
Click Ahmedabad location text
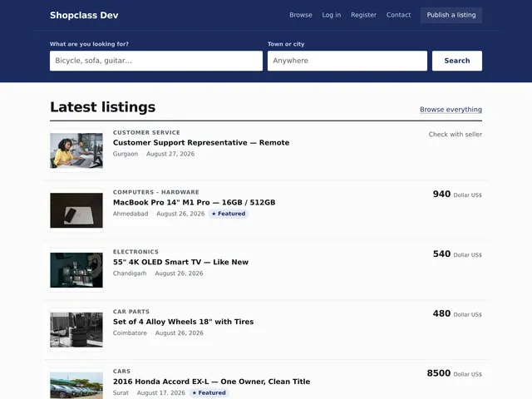point(131,214)
